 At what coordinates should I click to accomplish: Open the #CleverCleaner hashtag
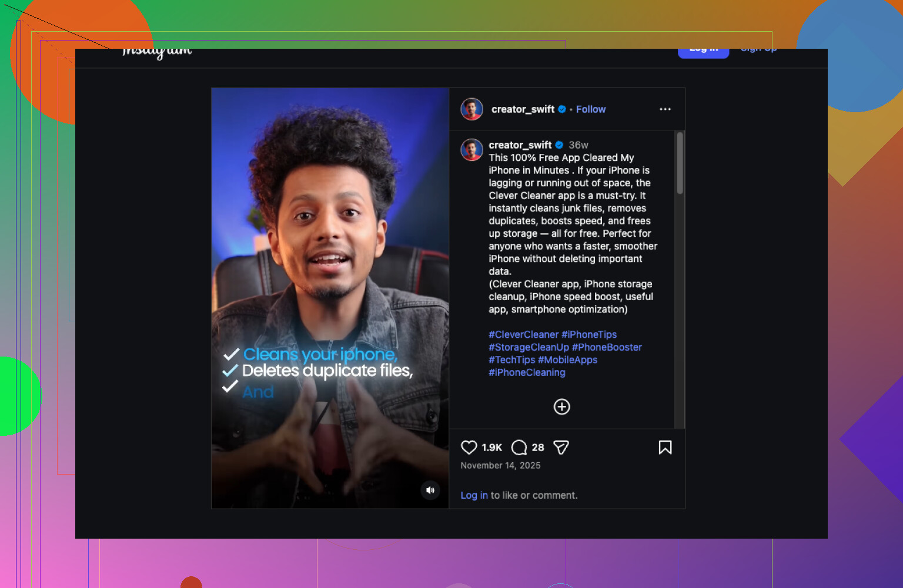(524, 335)
